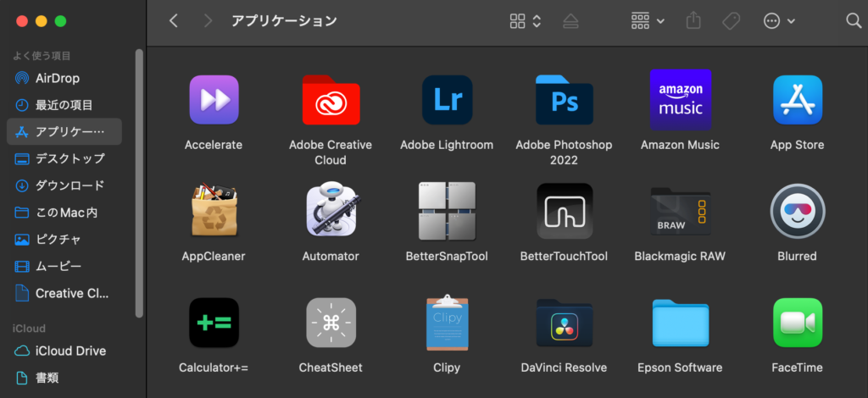Open デスクトップ in the sidebar
Screen dimensions: 868x398
point(64,158)
